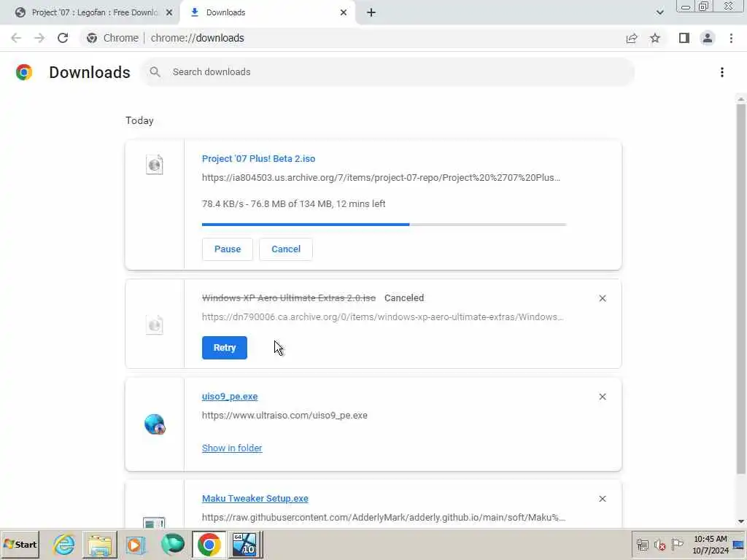
Task: Open the Chrome profile avatar
Action: (708, 38)
